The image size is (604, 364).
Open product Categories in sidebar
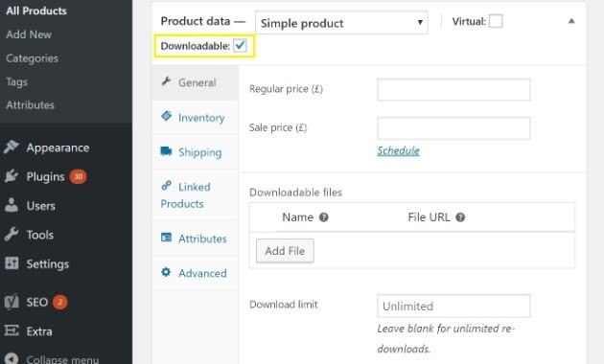pyautogui.click(x=32, y=58)
